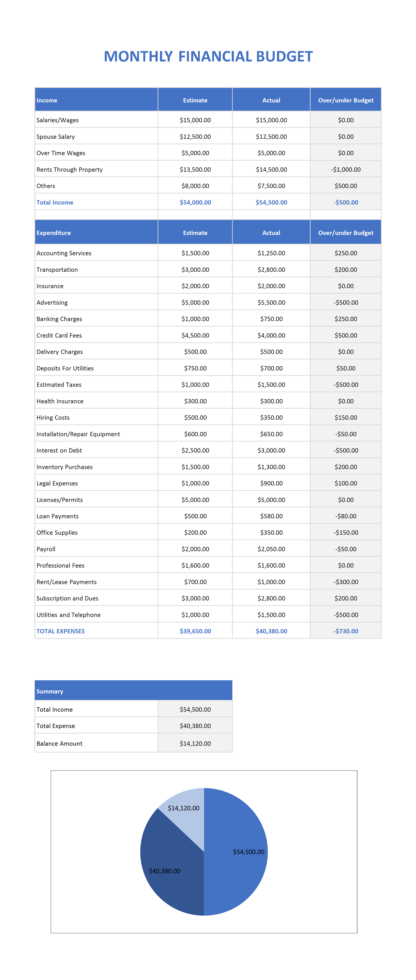416x980 pixels.
Task: Select the Total Income row label
Action: [x=55, y=202]
